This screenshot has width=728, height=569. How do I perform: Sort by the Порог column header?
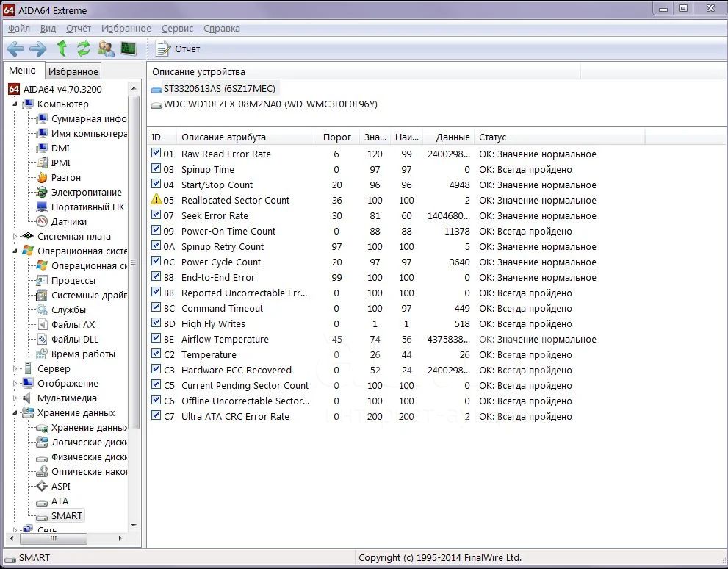[336, 137]
